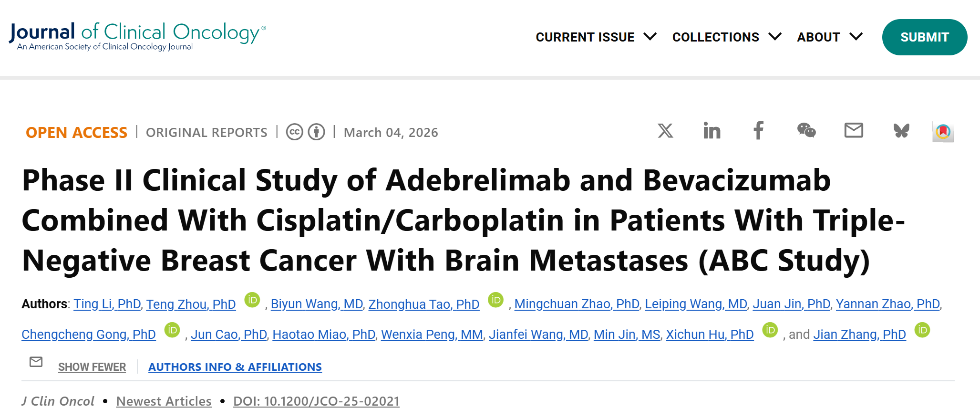Follow the DOI 10.1200/JCO-25-02021 link
Image resolution: width=980 pixels, height=419 pixels.
(316, 401)
